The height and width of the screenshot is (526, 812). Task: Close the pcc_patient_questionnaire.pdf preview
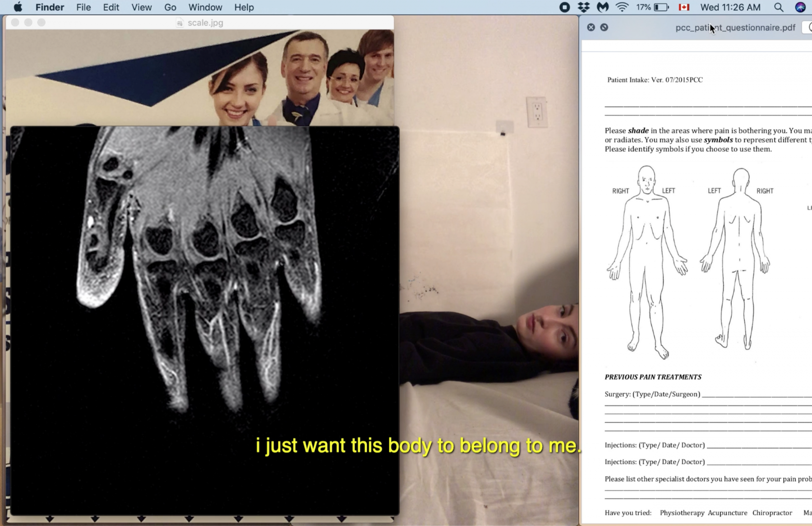(x=591, y=28)
